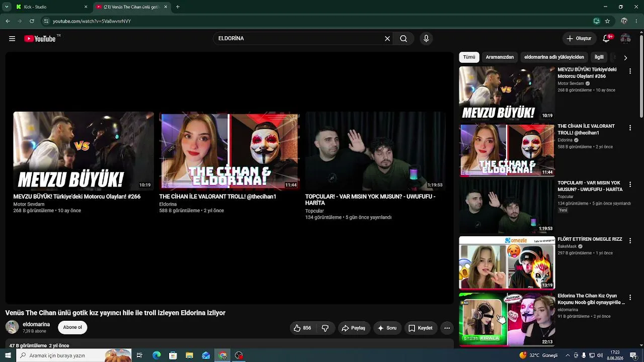Image resolution: width=644 pixels, height=362 pixels.
Task: Open endscreen MEVZU BÜYÜK video thumbnail
Action: (84, 151)
